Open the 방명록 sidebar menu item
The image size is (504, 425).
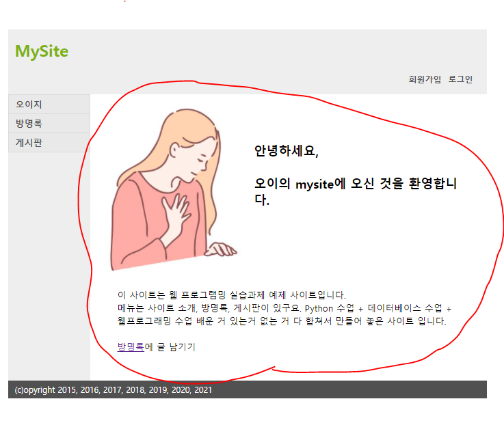point(49,124)
